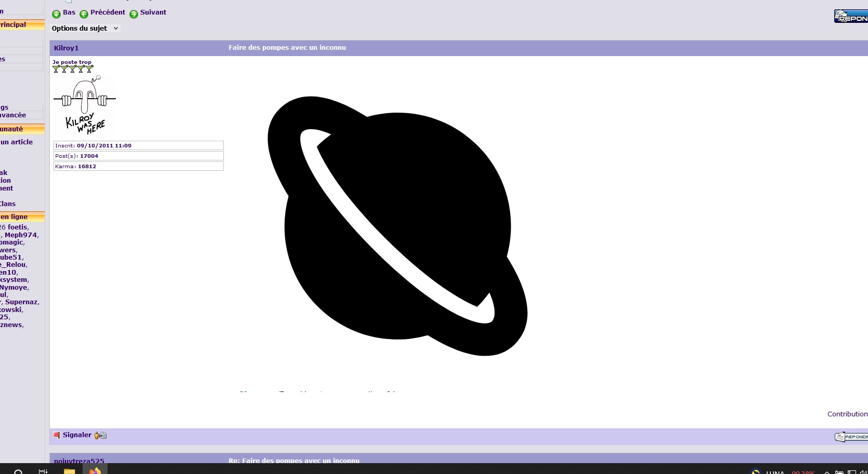Viewport: 868px width, 474px height.
Task: Click the user-contact icon beside Signaler
Action: (x=100, y=436)
